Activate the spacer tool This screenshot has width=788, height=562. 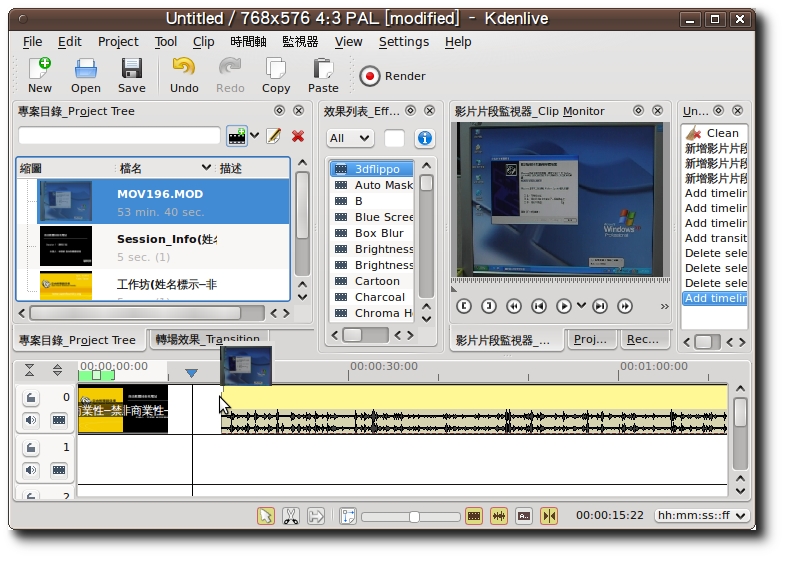tap(316, 516)
